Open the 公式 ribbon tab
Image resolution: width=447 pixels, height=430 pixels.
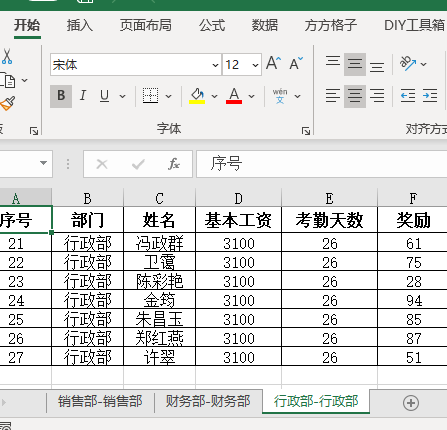coord(212,25)
